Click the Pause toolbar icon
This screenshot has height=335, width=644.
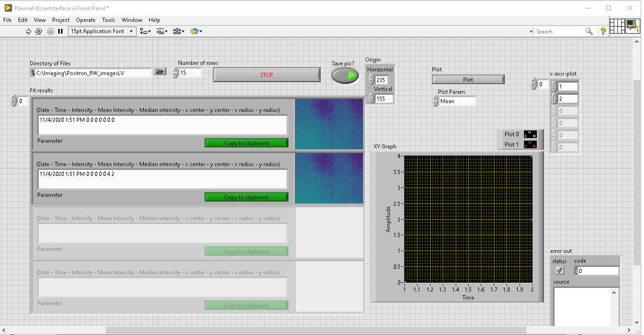(x=60, y=31)
